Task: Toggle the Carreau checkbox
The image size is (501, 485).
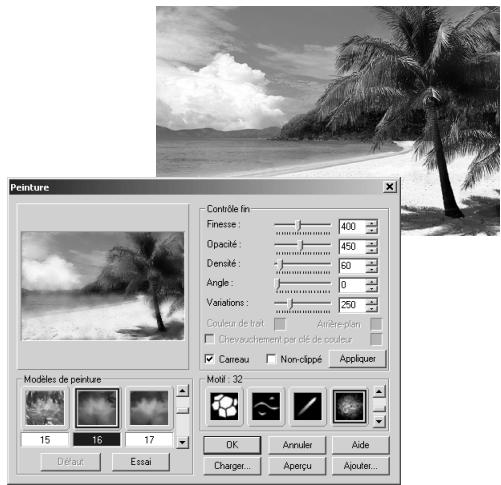Action: tap(209, 359)
